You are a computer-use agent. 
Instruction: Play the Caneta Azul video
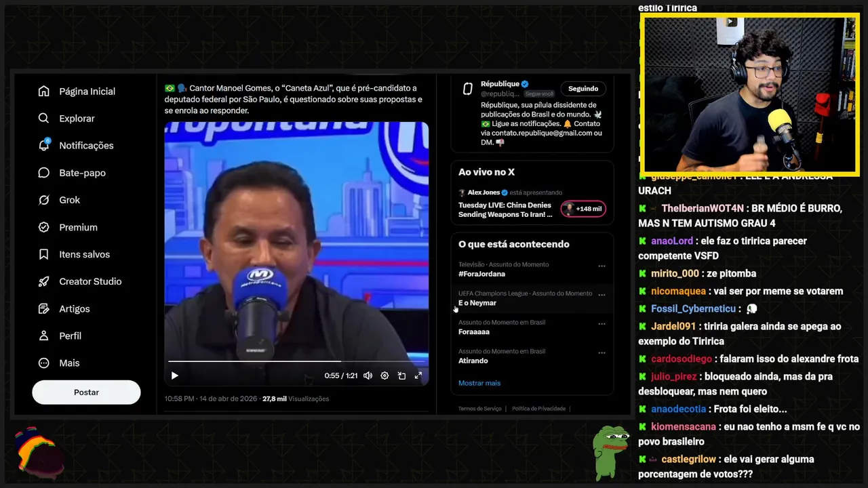pyautogui.click(x=174, y=375)
